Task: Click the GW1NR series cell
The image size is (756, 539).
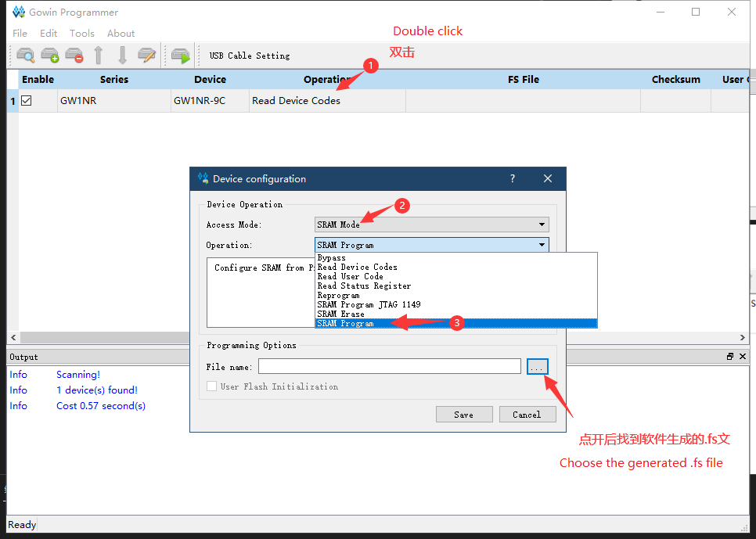Action: [x=114, y=101]
